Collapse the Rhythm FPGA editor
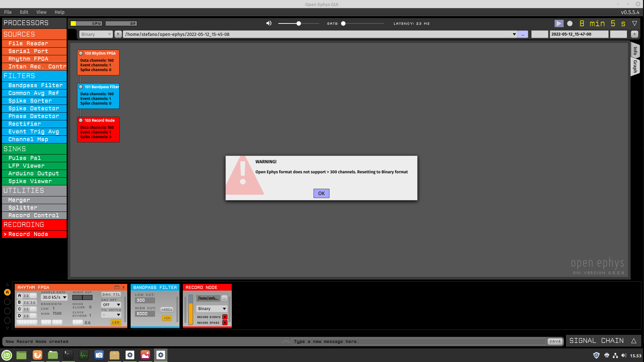Viewport: 644px width, 362px height. pyautogui.click(x=124, y=287)
